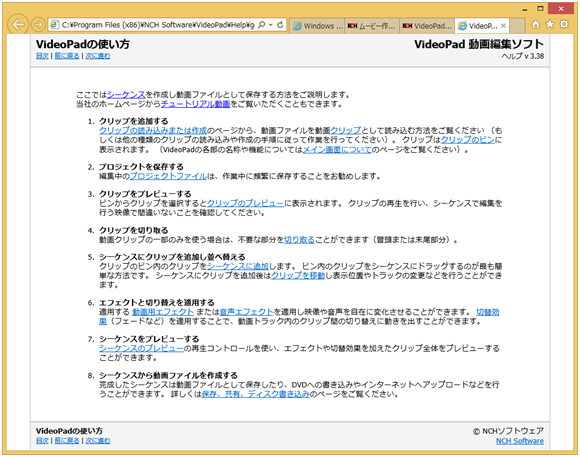Click the VideoPad 動画編集ソフト title text

[479, 44]
